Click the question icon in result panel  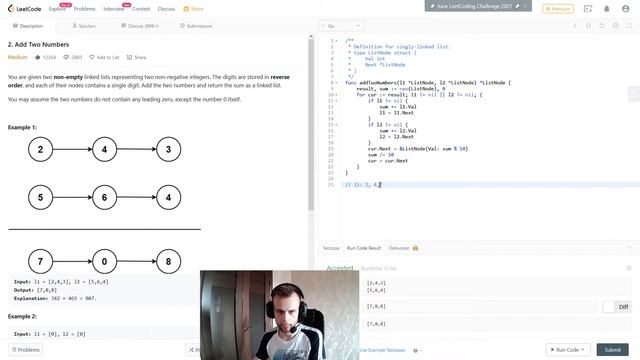629,268
